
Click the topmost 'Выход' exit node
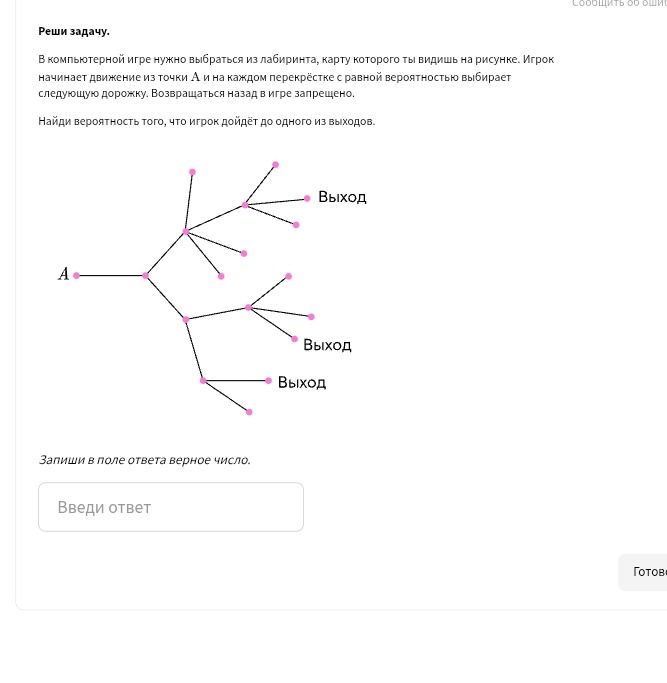tap(307, 198)
